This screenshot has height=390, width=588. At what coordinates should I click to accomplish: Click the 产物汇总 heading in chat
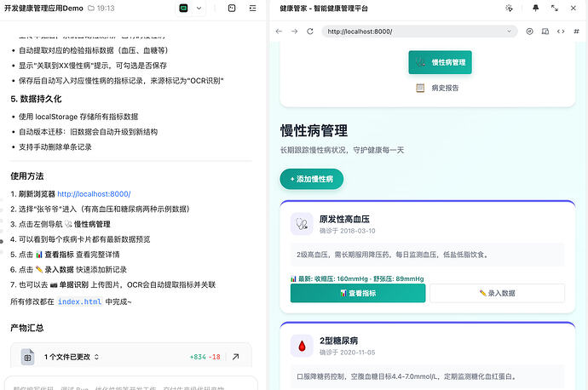(x=27, y=328)
